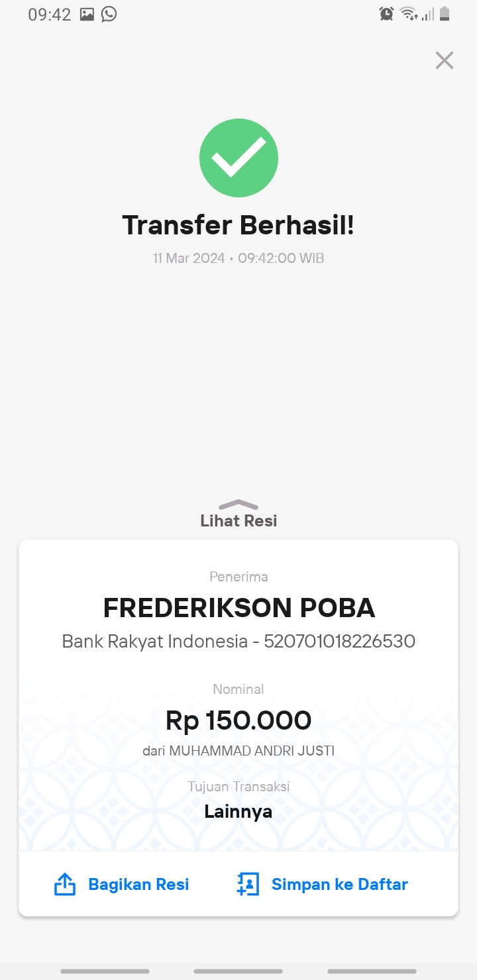Open Lihat Resi receipt view
The width and height of the screenshot is (477, 980).
(x=238, y=520)
